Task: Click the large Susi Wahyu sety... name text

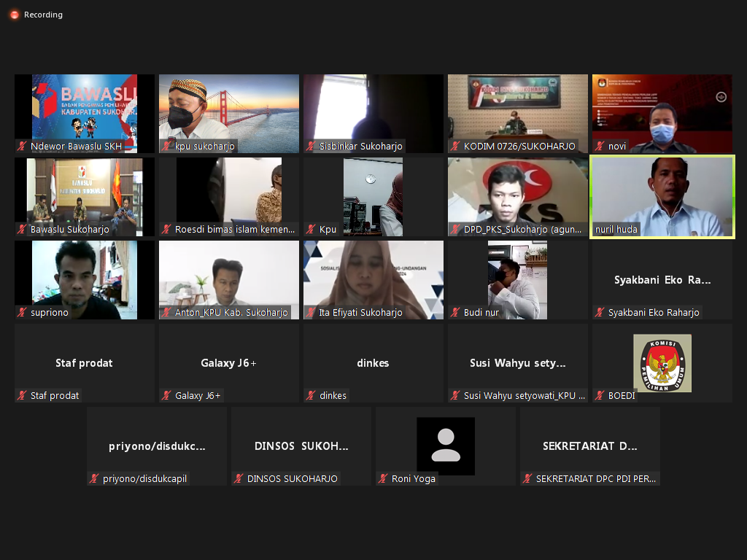Action: point(518,363)
